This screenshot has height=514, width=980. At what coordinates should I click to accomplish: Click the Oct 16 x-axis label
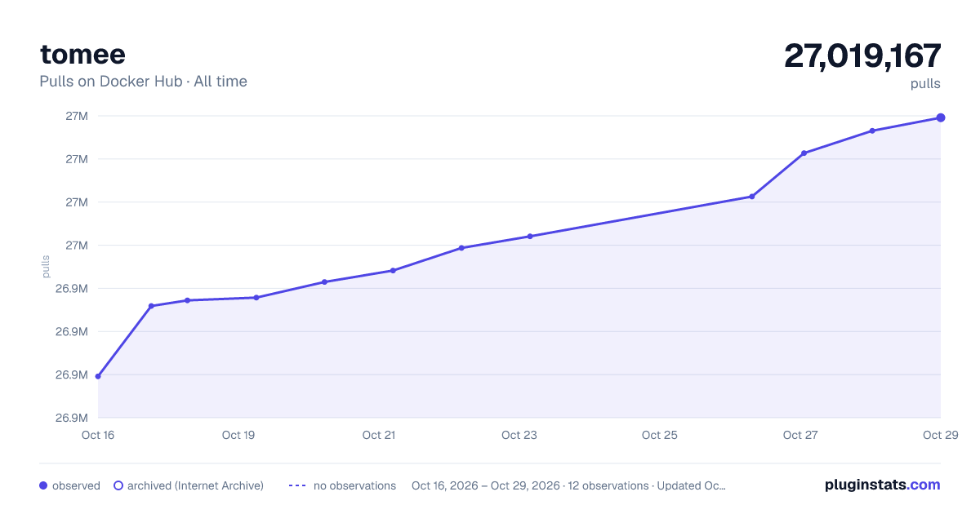point(98,435)
